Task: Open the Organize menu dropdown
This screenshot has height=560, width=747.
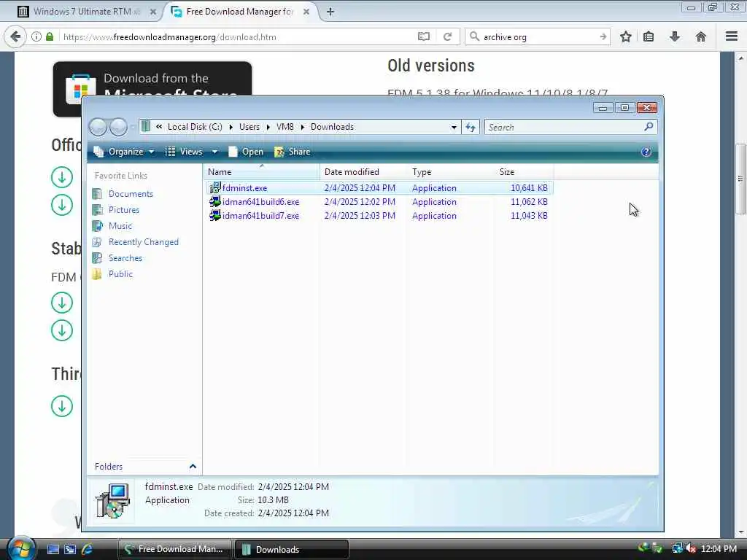Action: coord(124,152)
